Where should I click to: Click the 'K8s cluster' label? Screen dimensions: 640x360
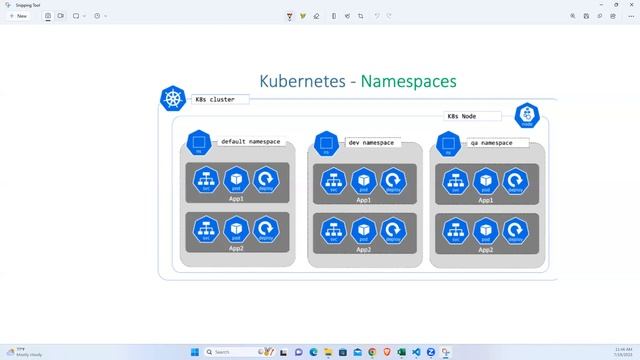tap(220, 99)
